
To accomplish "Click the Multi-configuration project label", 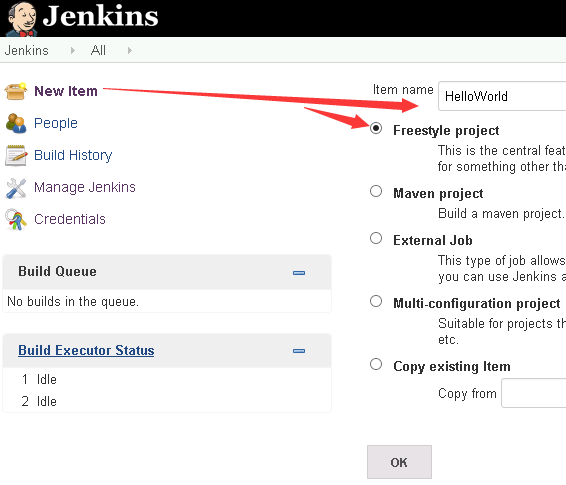I will tap(476, 303).
